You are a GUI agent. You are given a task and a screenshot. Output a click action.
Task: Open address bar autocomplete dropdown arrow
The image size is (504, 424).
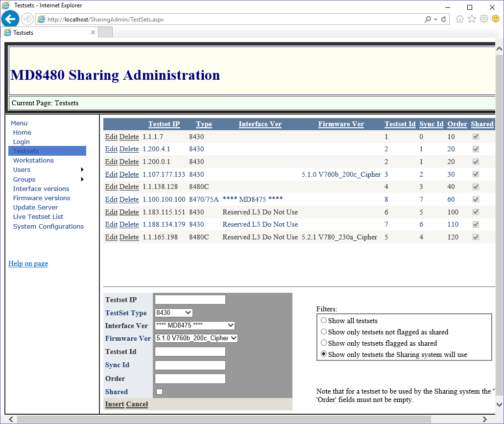pos(435,20)
